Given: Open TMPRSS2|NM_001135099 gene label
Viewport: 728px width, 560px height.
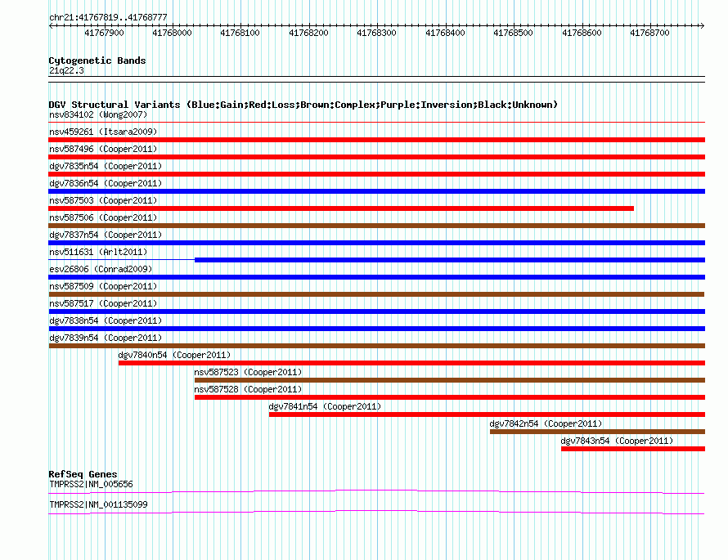Looking at the screenshot, I should [x=98, y=504].
